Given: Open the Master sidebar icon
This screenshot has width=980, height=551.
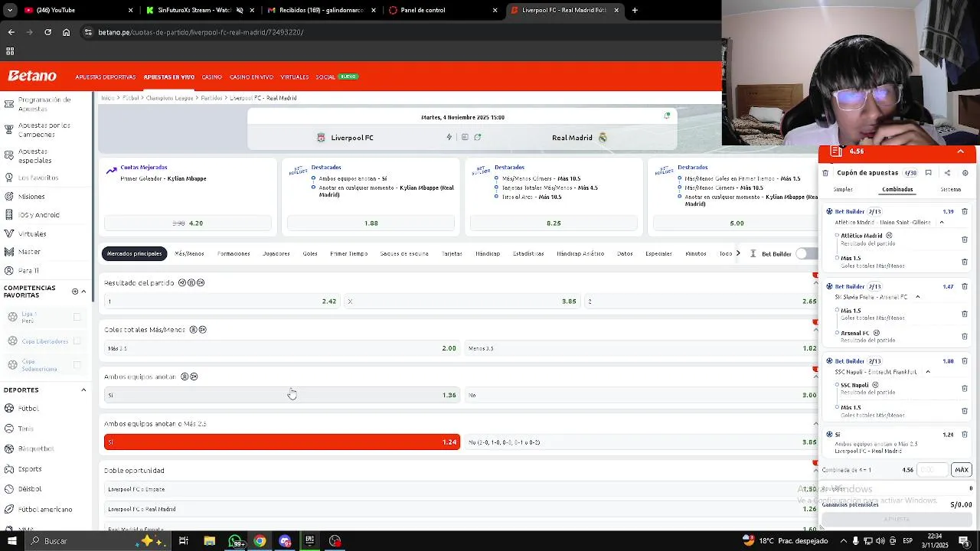Looking at the screenshot, I should 9,252.
